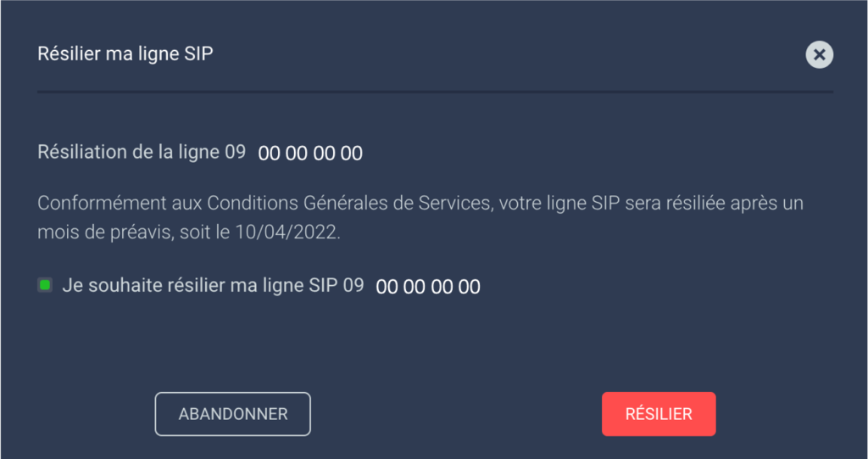Confirm with the red RÉSILIER button
Image resolution: width=868 pixels, height=459 pixels.
point(659,414)
